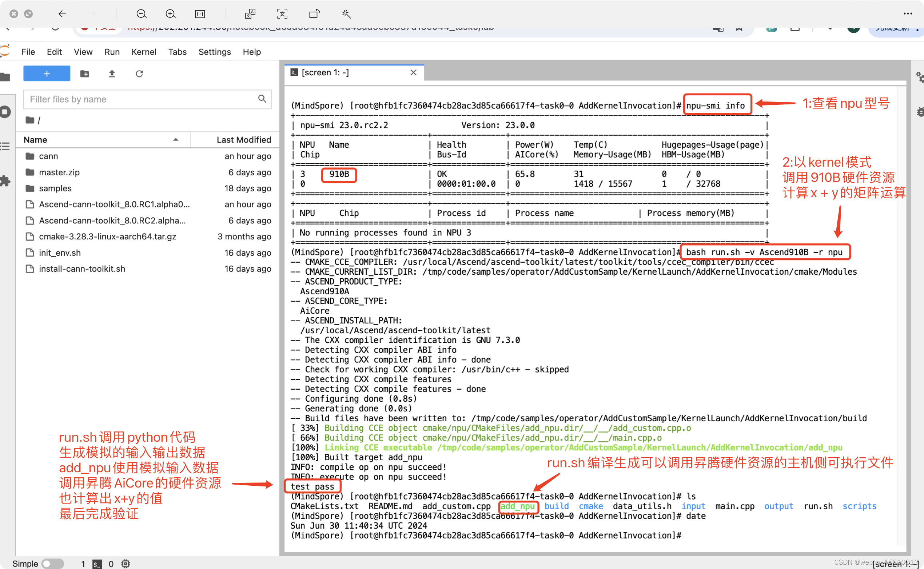Screen dimensions: 924x569
Task: Open the Kernel menu
Action: pyautogui.click(x=143, y=52)
